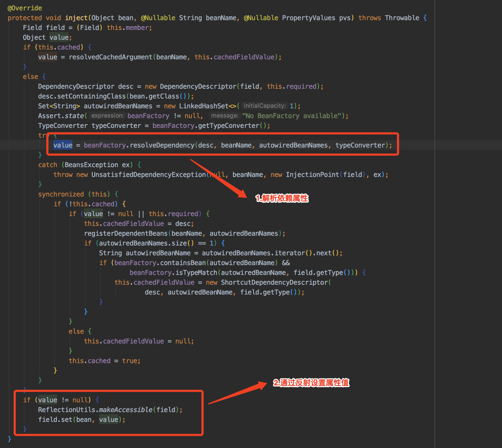Click 'resolveDependency' method call
502x448 pixels.
coord(162,145)
